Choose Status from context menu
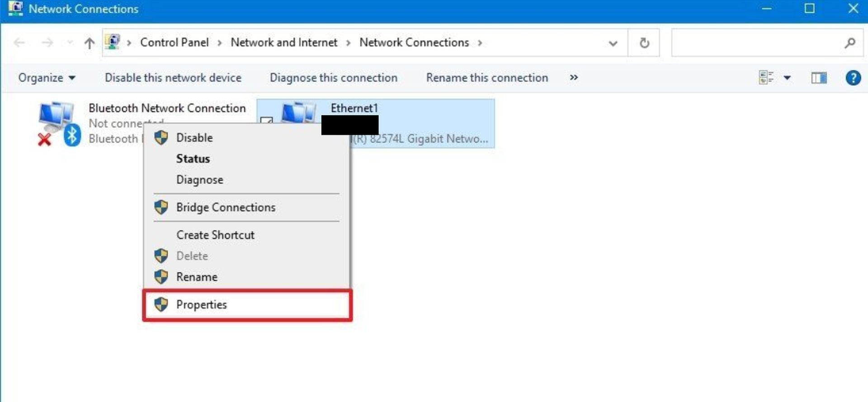 click(247, 159)
